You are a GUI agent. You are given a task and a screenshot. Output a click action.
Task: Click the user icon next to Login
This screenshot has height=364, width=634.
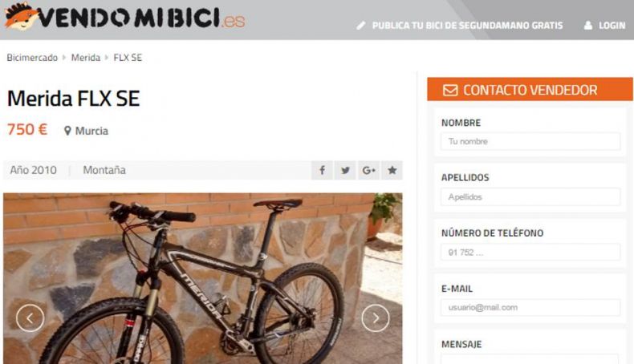(x=588, y=26)
